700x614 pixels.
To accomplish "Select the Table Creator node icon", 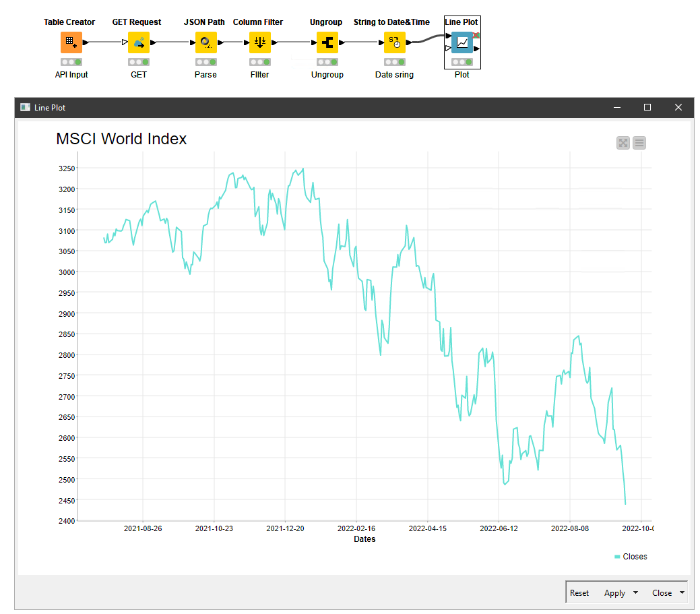I will click(x=71, y=42).
